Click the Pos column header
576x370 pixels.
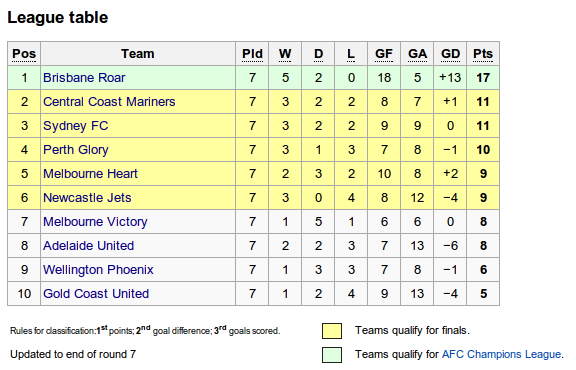[x=24, y=54]
